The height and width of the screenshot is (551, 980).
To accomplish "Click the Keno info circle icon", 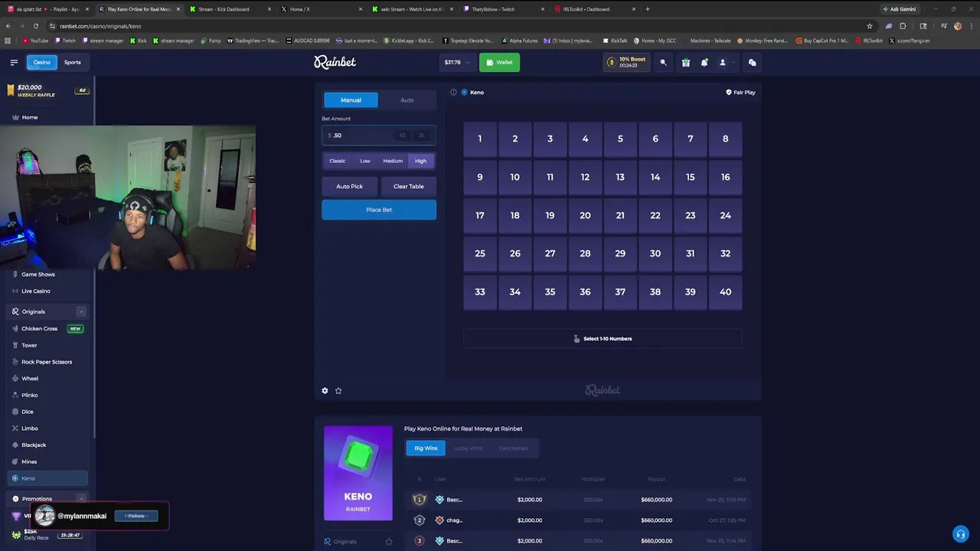I will 453,92.
